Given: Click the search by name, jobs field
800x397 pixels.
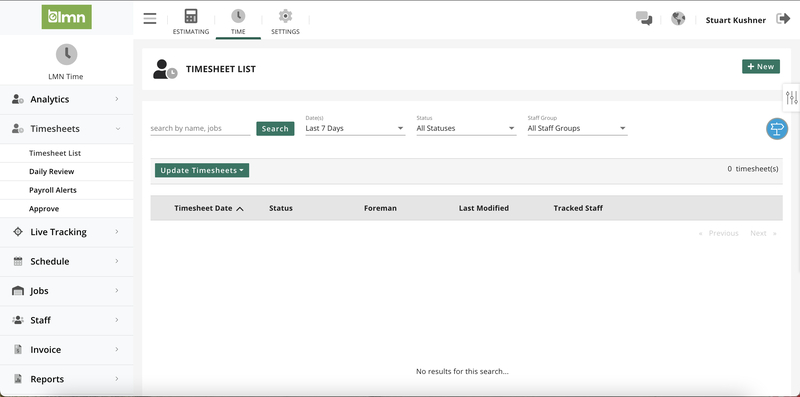Looking at the screenshot, I should pyautogui.click(x=200, y=129).
